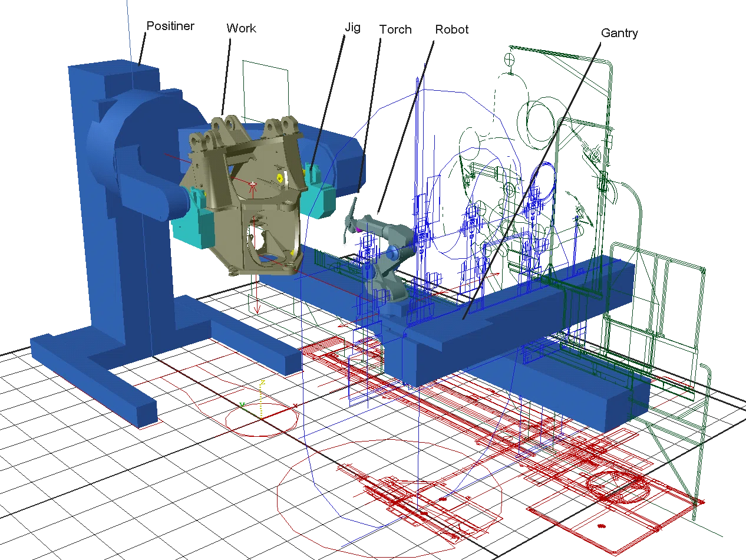Click the 'Positiner' label text
The width and height of the screenshot is (746, 560).
[x=170, y=26]
